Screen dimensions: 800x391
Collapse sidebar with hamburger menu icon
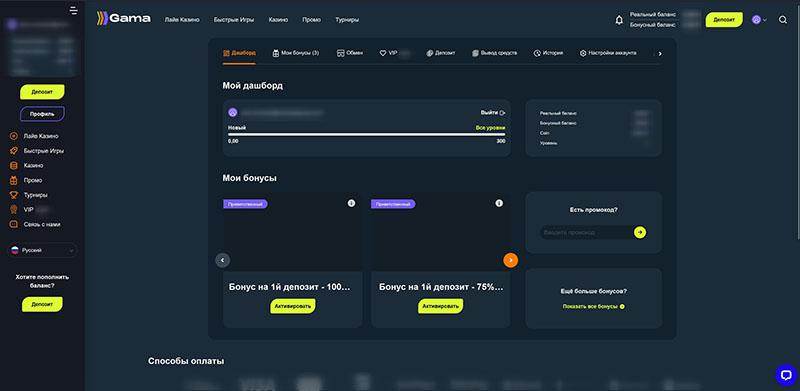coord(74,10)
